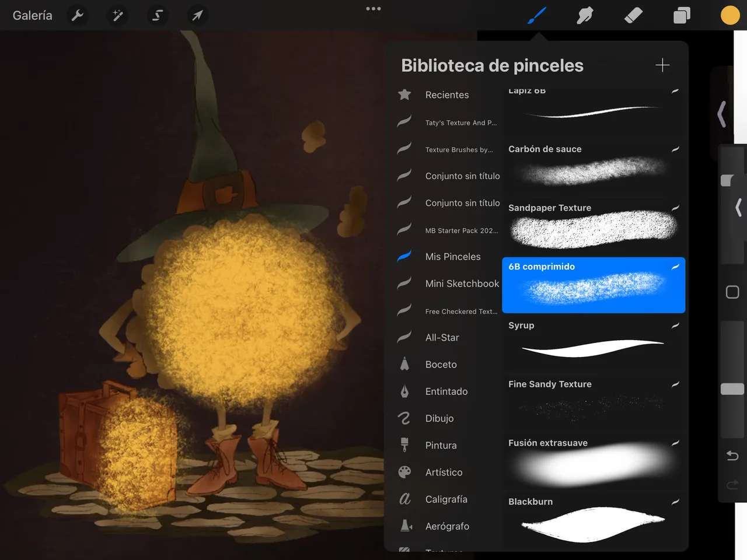Click the sidebar Modify square button
The height and width of the screenshot is (560, 747).
point(732,292)
